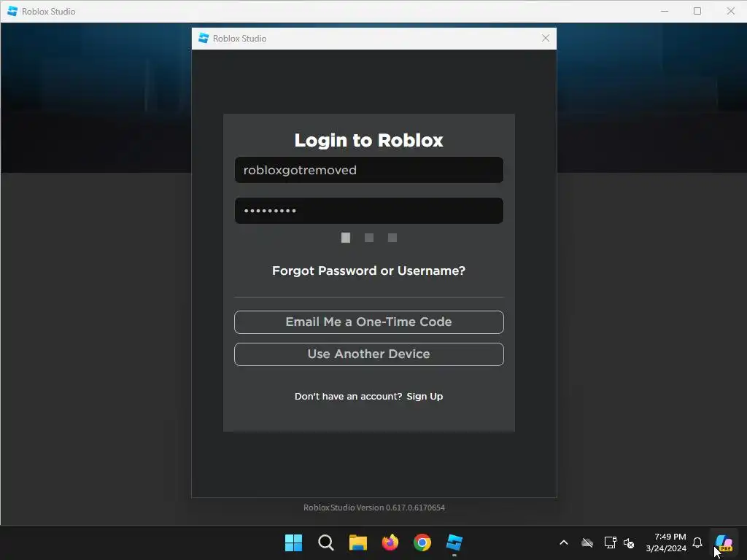Open Firefox from the taskbar

tap(390, 542)
